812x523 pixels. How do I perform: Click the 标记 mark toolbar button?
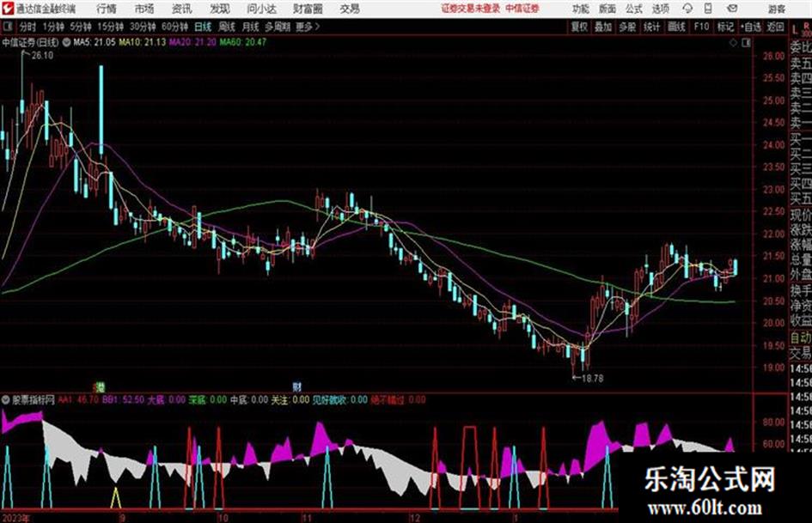725,27
